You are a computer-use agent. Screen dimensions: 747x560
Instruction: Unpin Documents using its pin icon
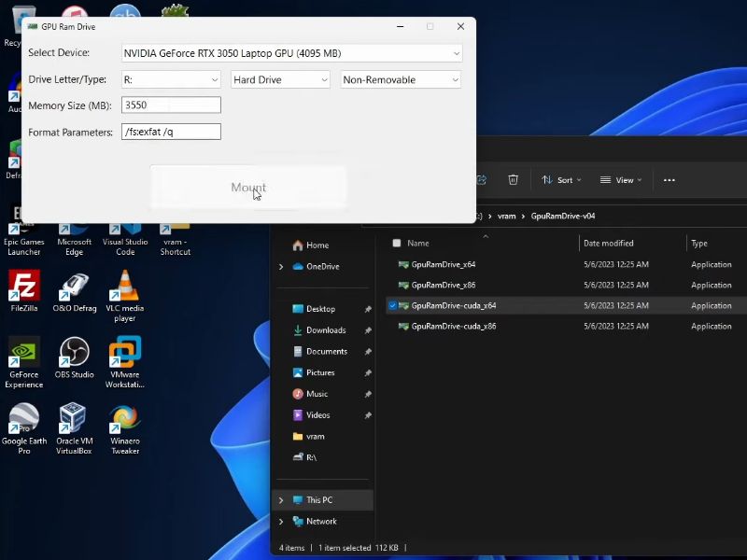coord(368,352)
